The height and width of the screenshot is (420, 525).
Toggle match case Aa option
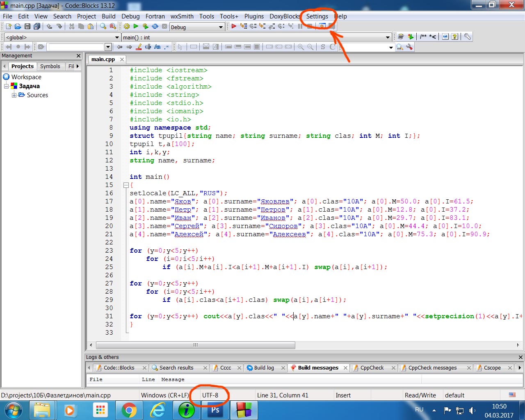click(x=157, y=47)
